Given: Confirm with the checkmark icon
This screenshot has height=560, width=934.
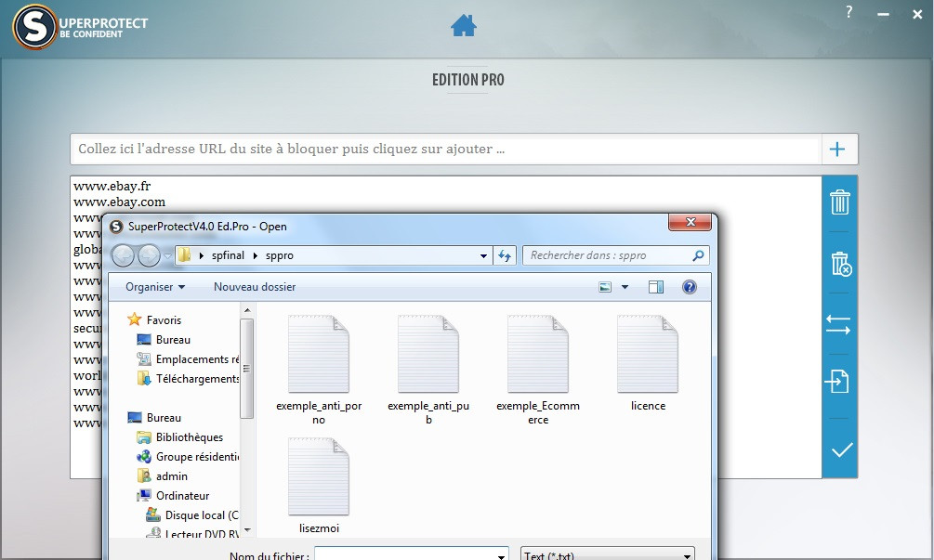Looking at the screenshot, I should (x=842, y=449).
